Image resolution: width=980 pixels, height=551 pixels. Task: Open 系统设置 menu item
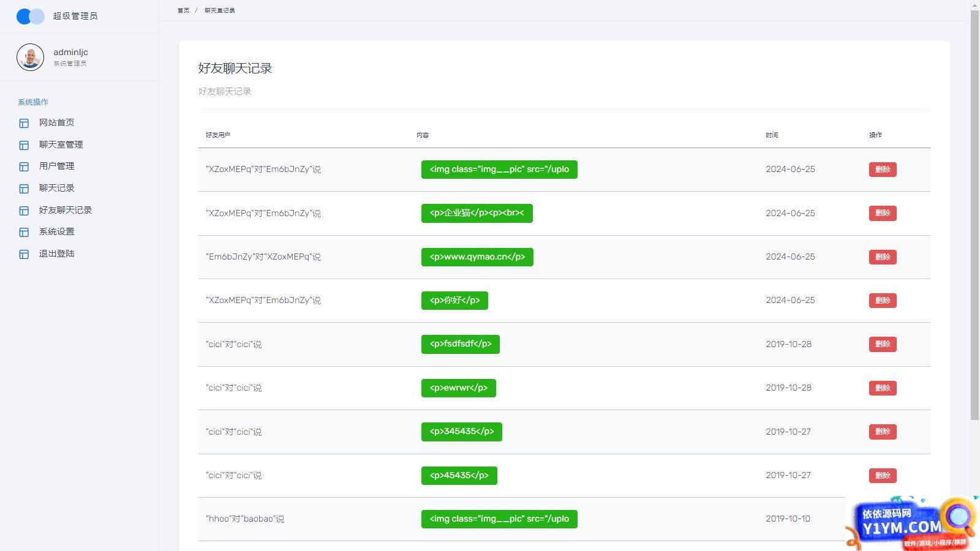(x=57, y=231)
